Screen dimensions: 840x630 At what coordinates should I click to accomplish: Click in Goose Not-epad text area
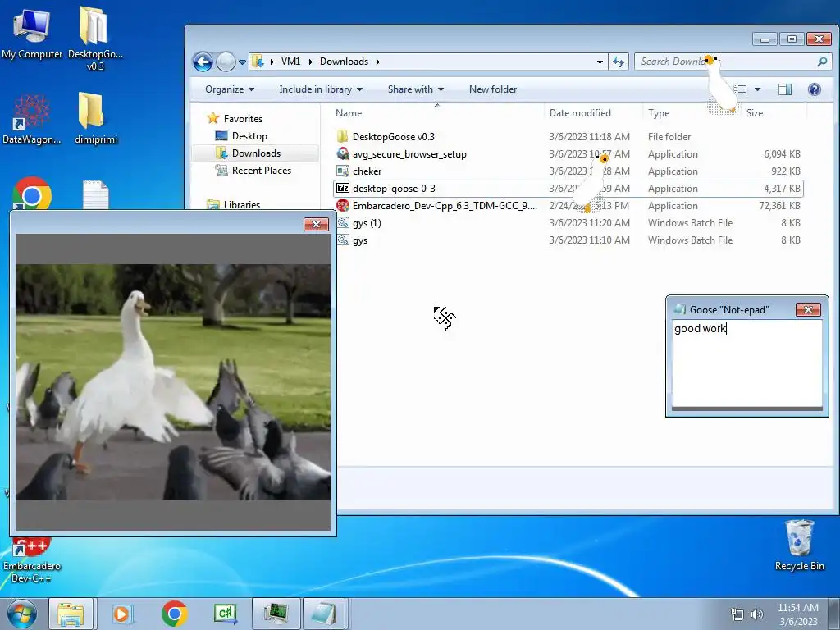[746, 364]
